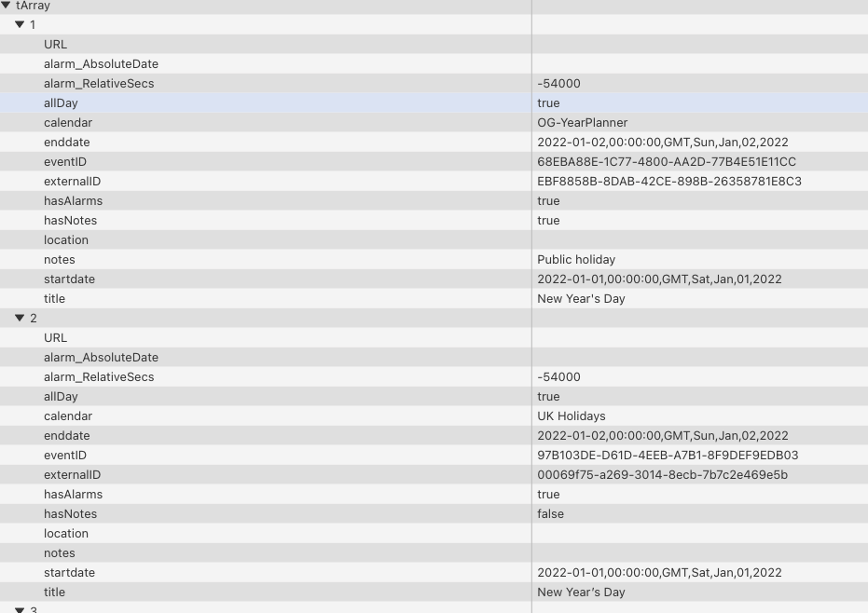Select the location key in item 1

tap(66, 240)
